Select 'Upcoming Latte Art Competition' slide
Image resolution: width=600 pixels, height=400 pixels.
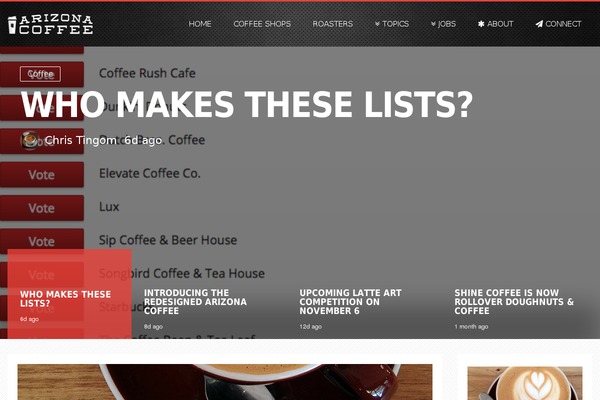pyautogui.click(x=350, y=302)
